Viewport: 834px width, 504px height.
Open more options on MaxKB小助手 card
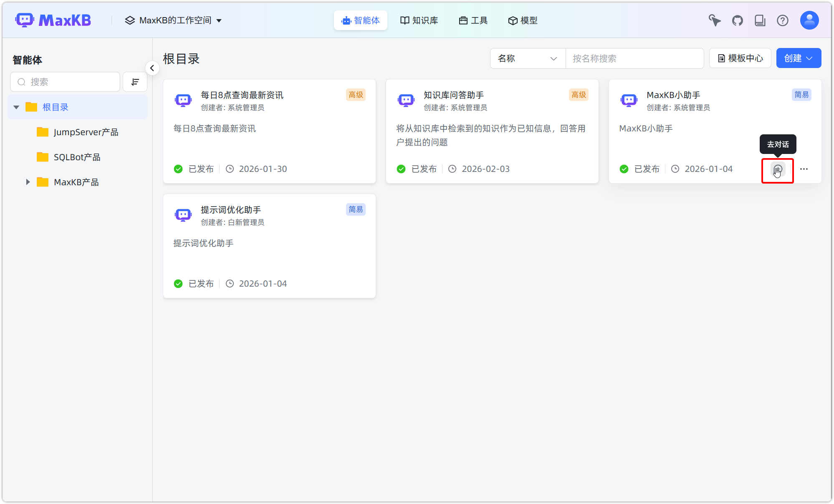804,169
